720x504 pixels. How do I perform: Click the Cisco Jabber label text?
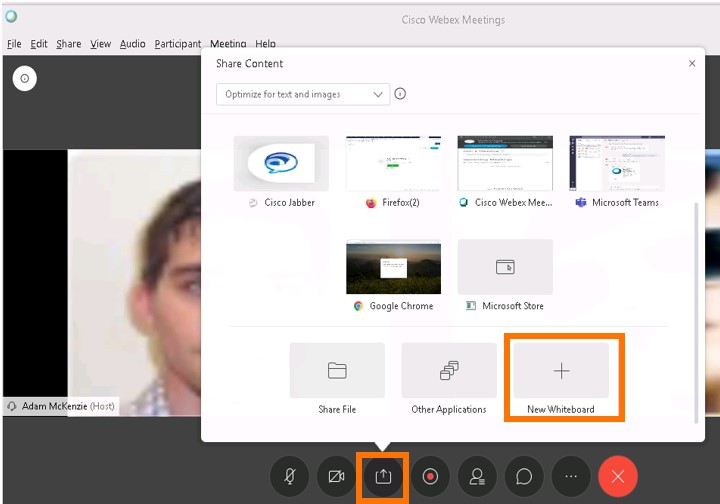pyautogui.click(x=290, y=202)
